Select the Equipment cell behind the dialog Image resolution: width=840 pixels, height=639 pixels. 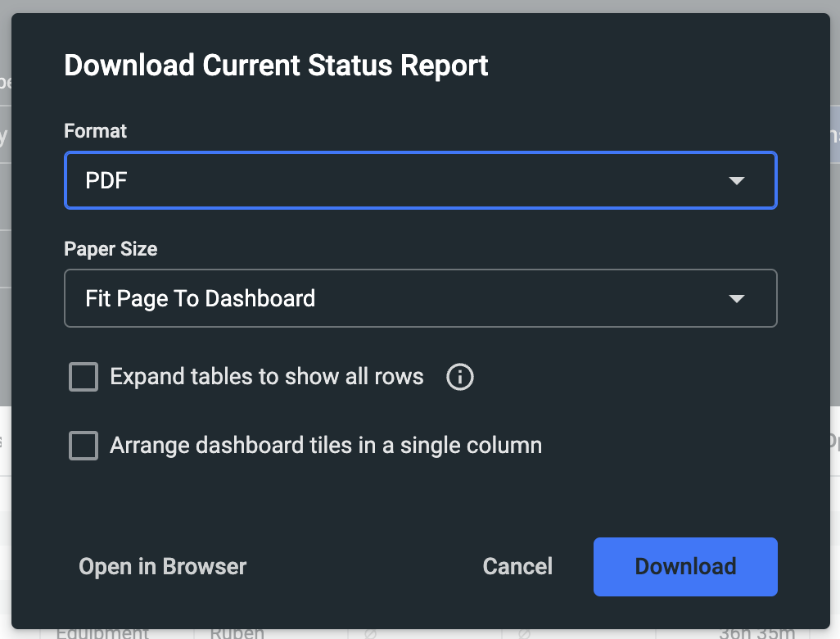click(x=103, y=633)
